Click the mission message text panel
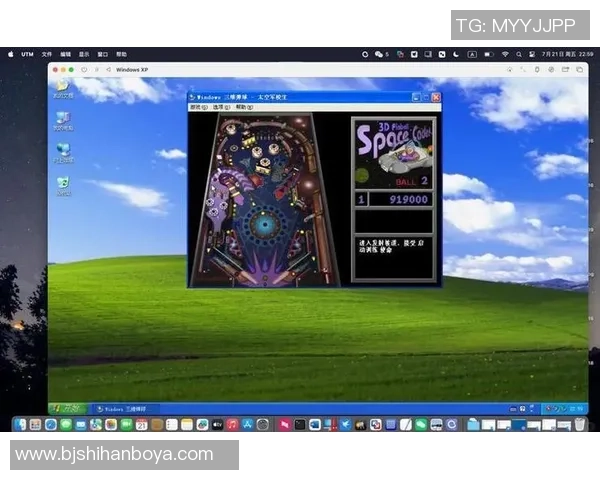The image size is (600, 480). 394,258
